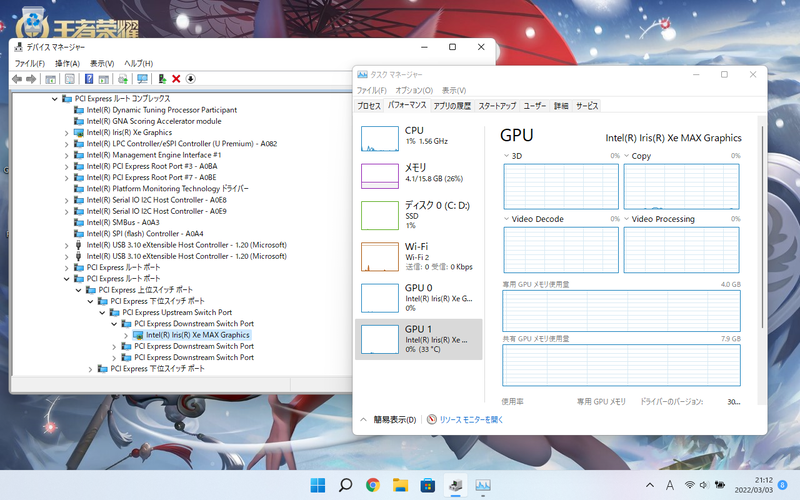
Task: Open the Video Decode engine dropdown
Action: [x=506, y=219]
